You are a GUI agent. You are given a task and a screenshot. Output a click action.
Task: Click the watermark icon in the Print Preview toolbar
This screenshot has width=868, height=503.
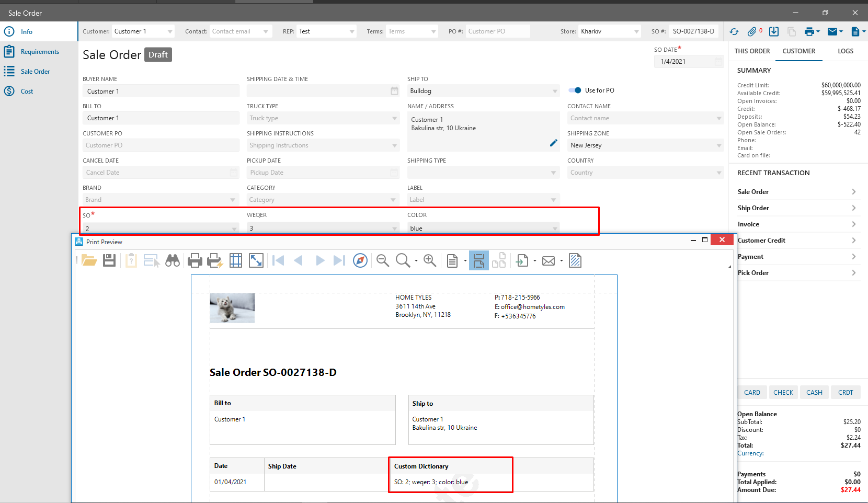575,260
